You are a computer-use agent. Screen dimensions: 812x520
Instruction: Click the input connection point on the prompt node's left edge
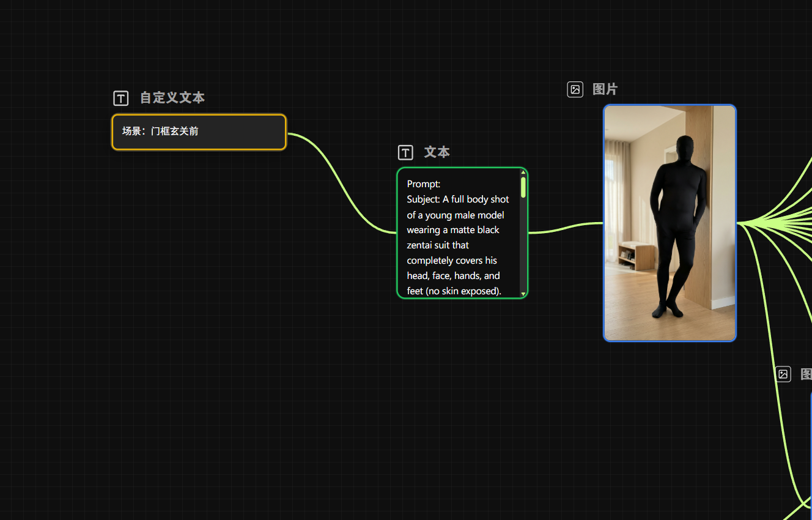[x=397, y=232]
